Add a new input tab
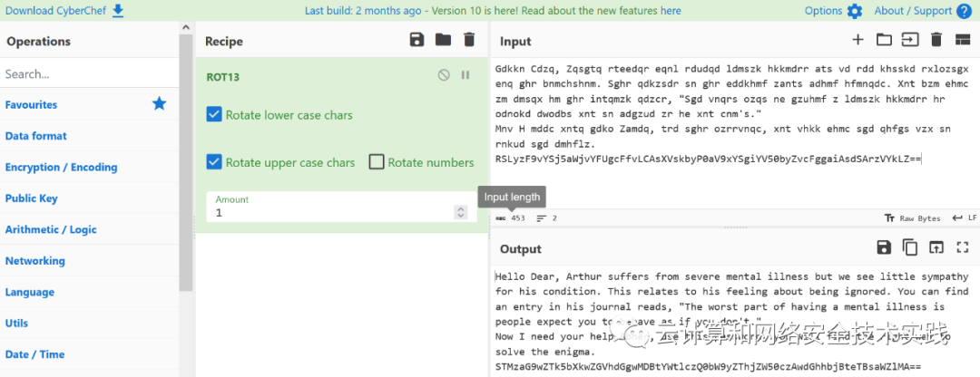 click(857, 40)
